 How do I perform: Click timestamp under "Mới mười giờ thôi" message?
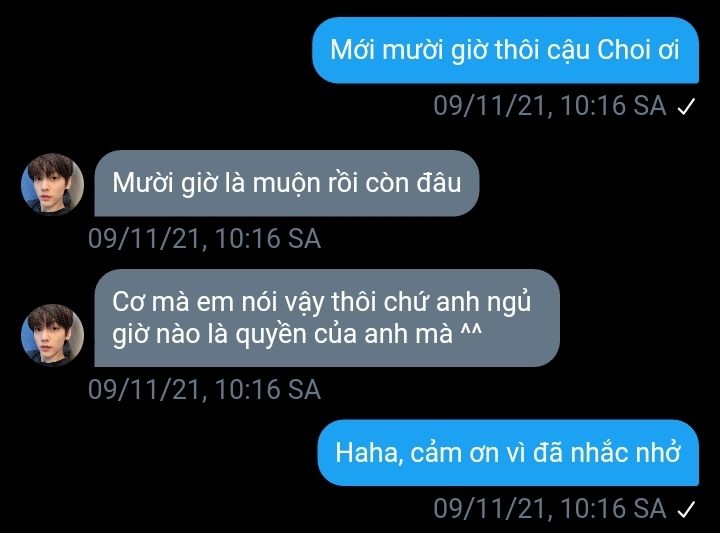(x=550, y=106)
